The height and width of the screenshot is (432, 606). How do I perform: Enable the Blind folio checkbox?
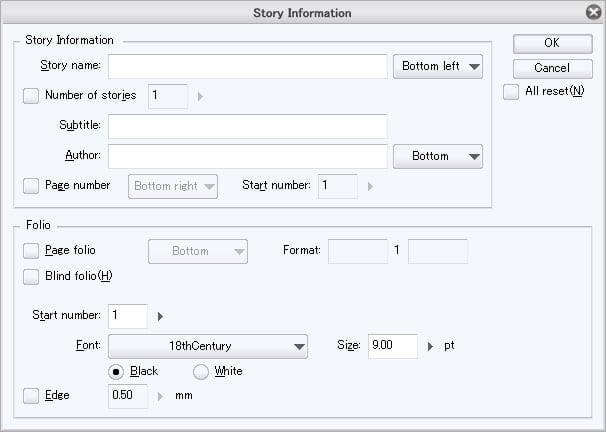[x=31, y=277]
